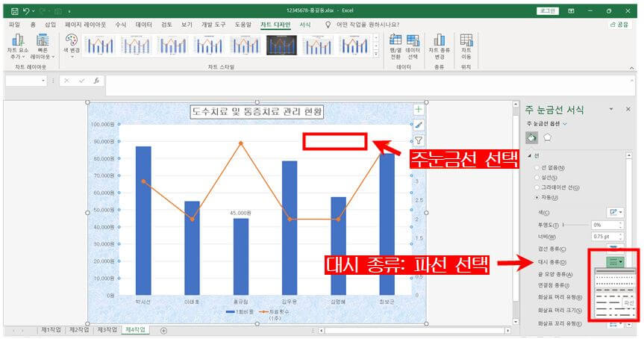The height and width of the screenshot is (339, 644).
Task: Click the lightbulb tell-me icon
Action: 328,25
